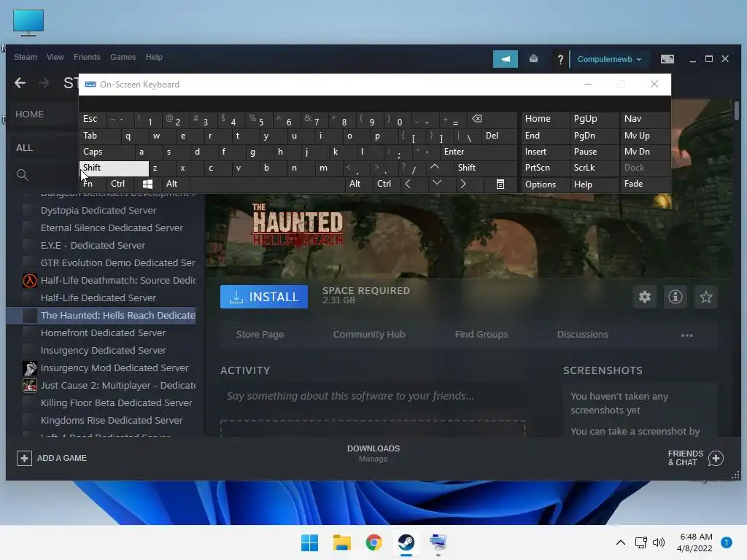Image resolution: width=747 pixels, height=560 pixels.
Task: Open the Store Page tab
Action: tap(260, 335)
